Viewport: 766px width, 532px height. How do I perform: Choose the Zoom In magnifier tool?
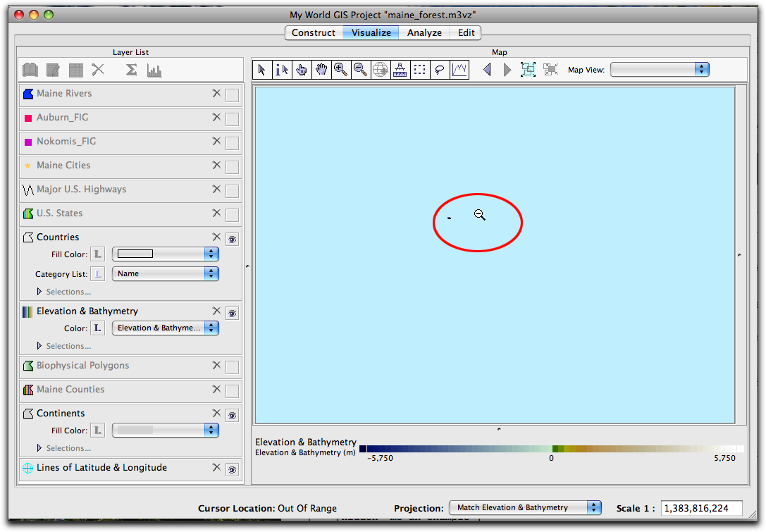pos(341,70)
